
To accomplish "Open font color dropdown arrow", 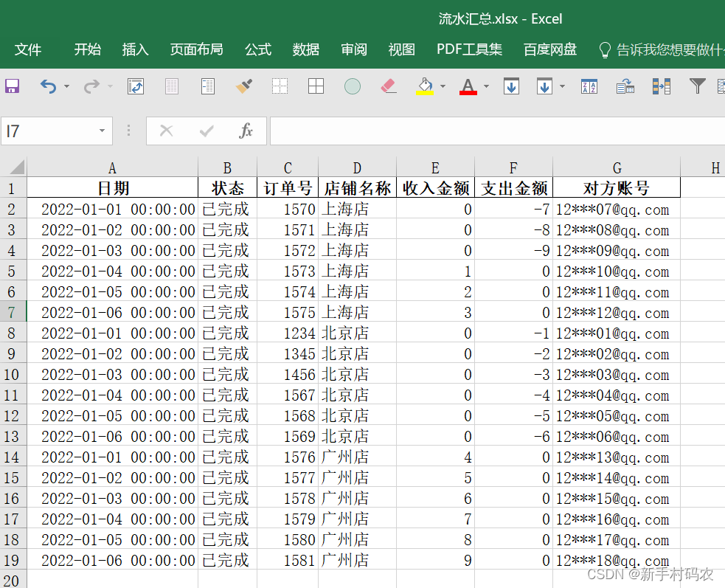I will tap(487, 86).
